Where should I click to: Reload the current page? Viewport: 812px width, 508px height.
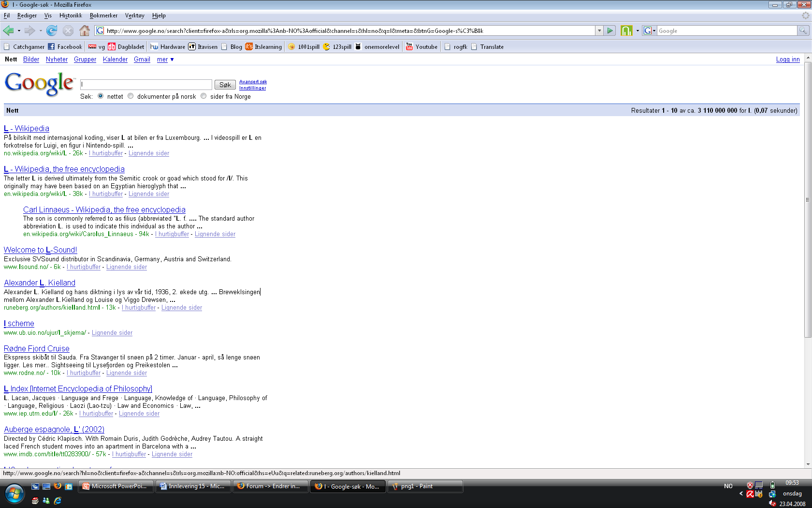(52, 30)
